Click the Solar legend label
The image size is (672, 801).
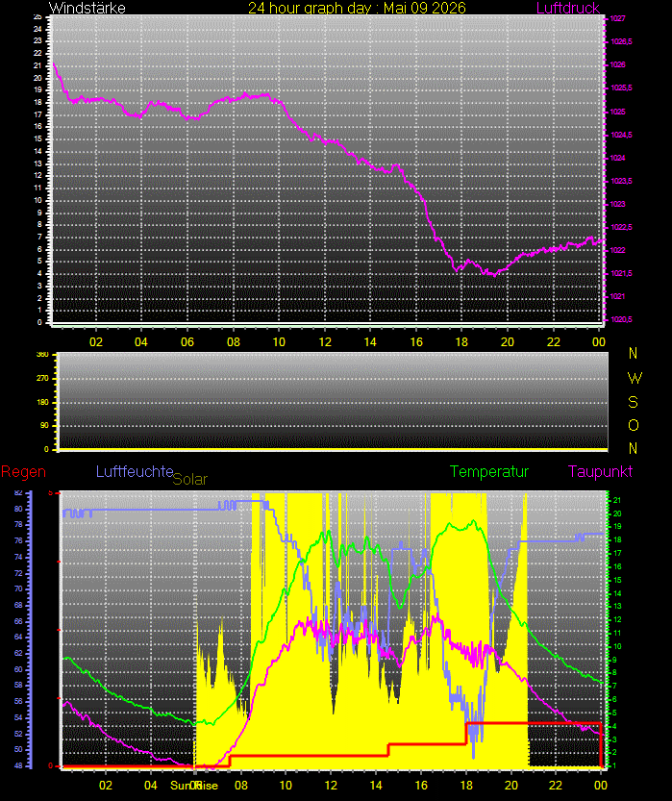pos(190,479)
